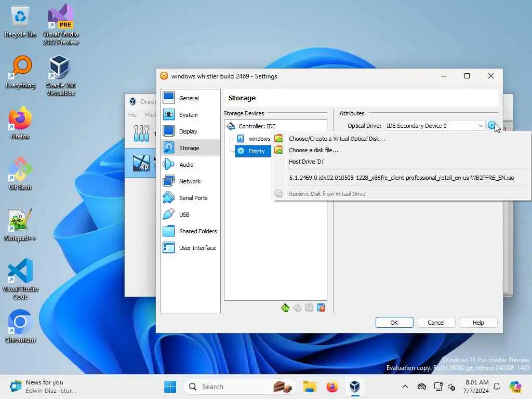Select the Empty optical drive entry
Image resolution: width=532 pixels, height=399 pixels.
coord(253,151)
